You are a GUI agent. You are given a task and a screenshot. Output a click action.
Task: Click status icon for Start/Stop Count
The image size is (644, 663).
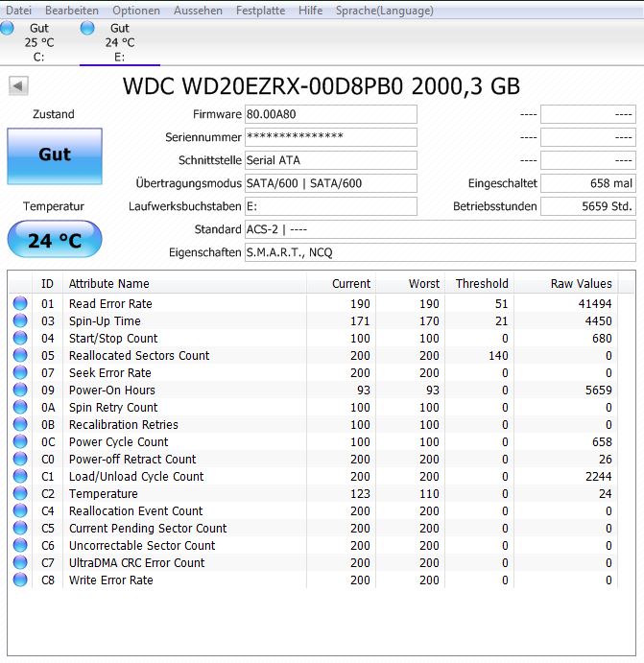[20, 339]
